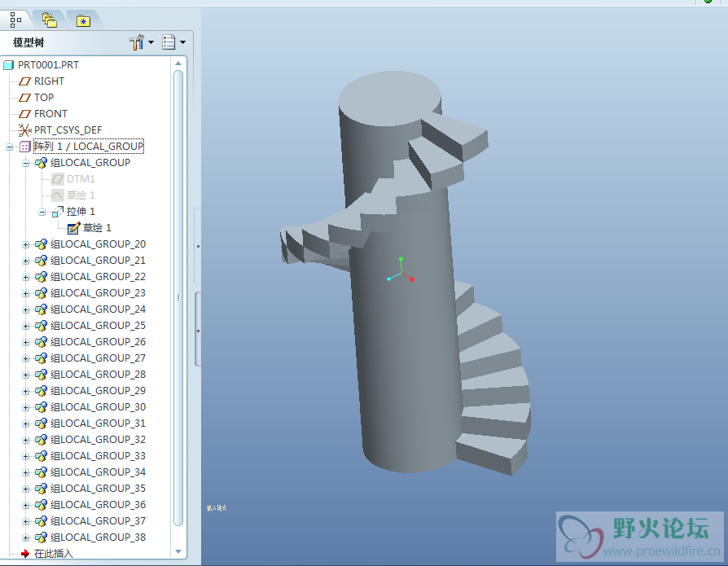Click the 组LOCAL_GROUP_32 group icon
728x566 pixels.
pyautogui.click(x=42, y=439)
